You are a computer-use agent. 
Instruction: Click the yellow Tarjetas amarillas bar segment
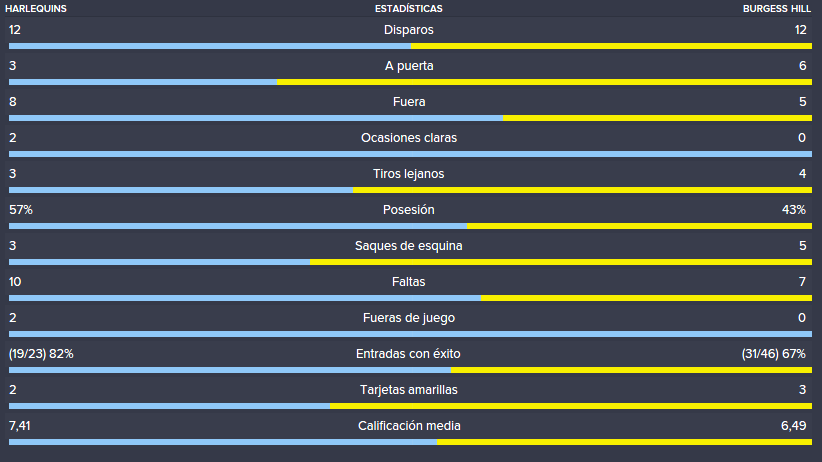(571, 406)
